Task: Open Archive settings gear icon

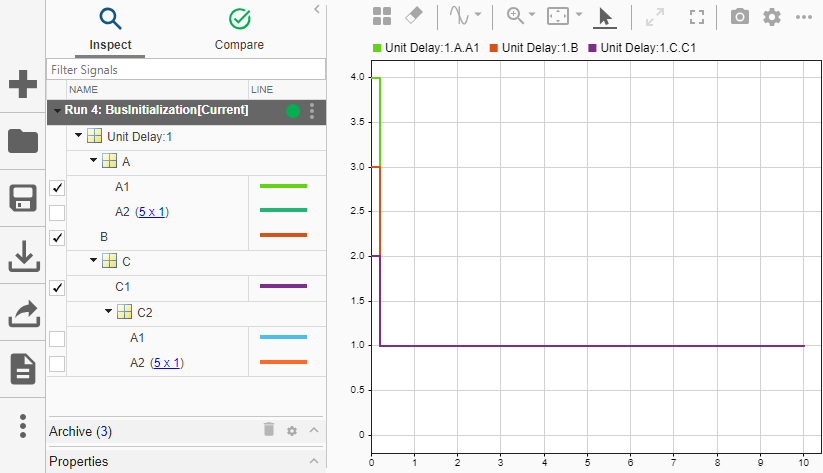Action: 292,431
